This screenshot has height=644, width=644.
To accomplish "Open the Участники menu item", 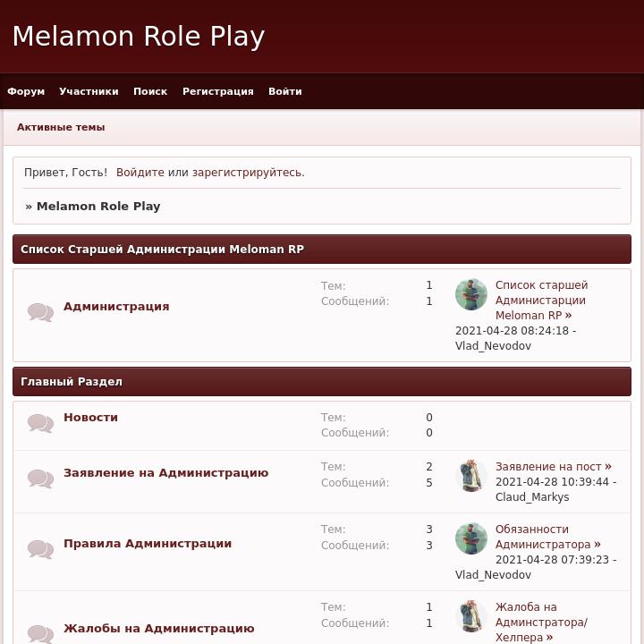I will [89, 91].
